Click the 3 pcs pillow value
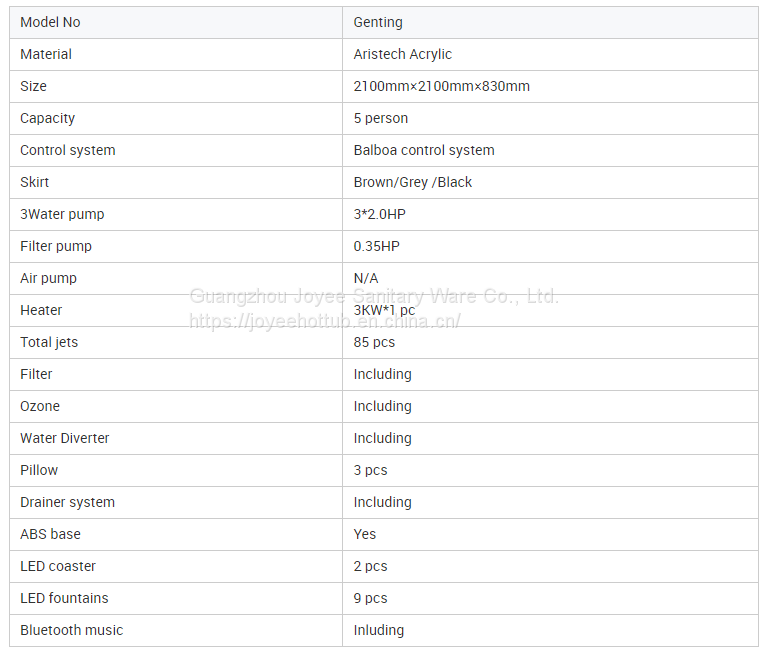Image resolution: width=766 pixels, height=653 pixels. [x=370, y=470]
